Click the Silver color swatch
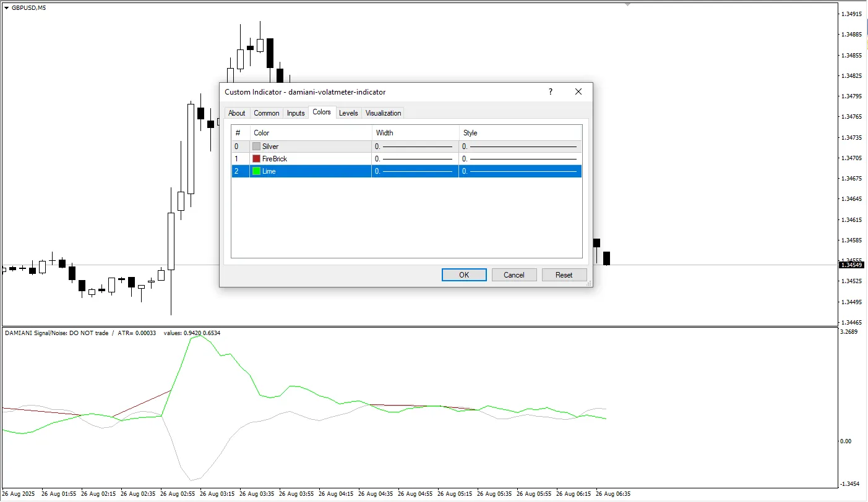Image resolution: width=868 pixels, height=502 pixels. pyautogui.click(x=256, y=147)
